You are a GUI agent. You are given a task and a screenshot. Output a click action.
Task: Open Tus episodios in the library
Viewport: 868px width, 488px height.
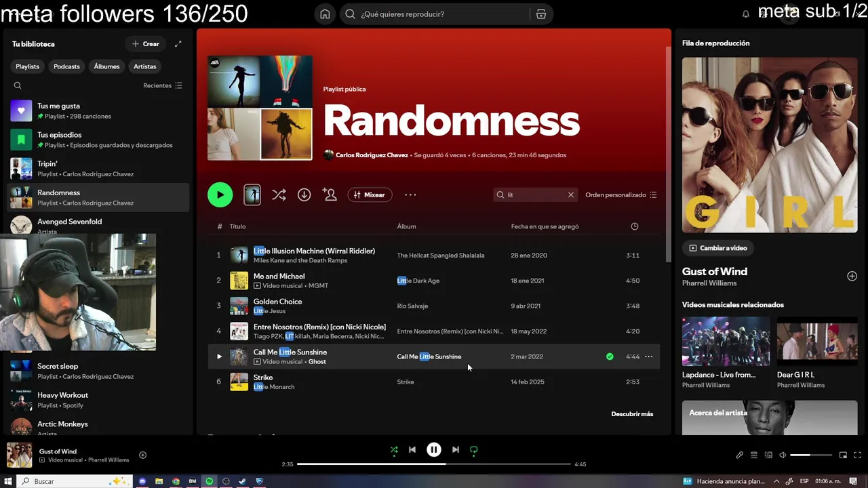[x=98, y=140]
